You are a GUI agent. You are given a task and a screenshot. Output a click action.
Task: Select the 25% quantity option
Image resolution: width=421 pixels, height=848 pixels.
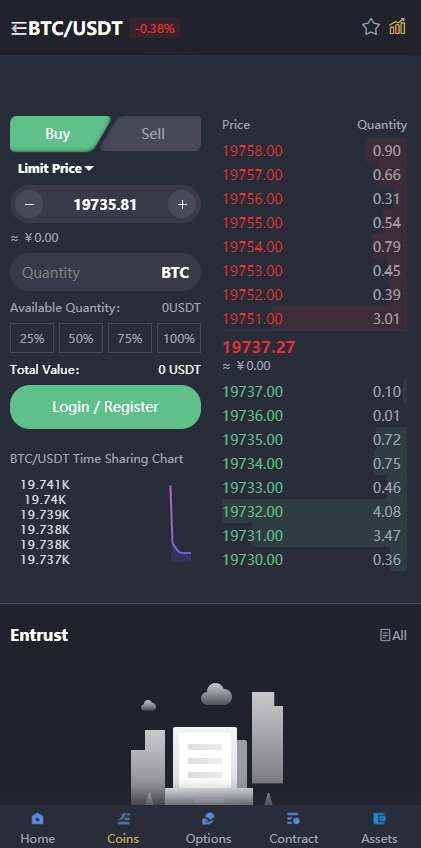[32, 339]
